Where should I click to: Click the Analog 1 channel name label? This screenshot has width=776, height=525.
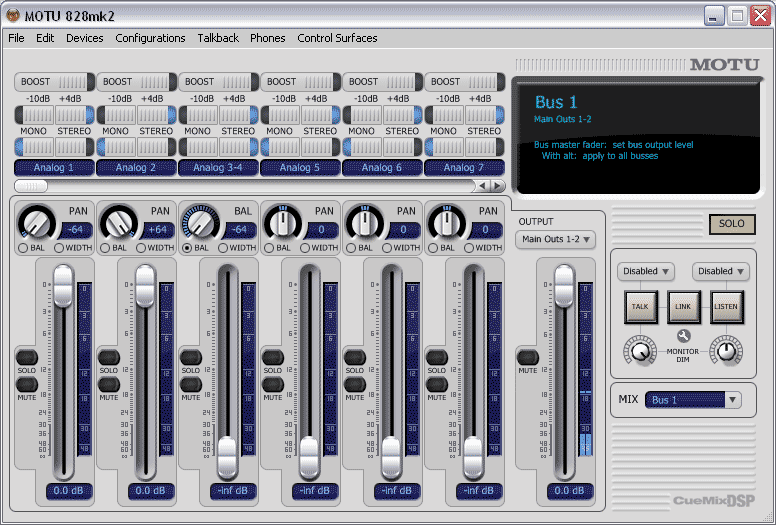pos(54,168)
